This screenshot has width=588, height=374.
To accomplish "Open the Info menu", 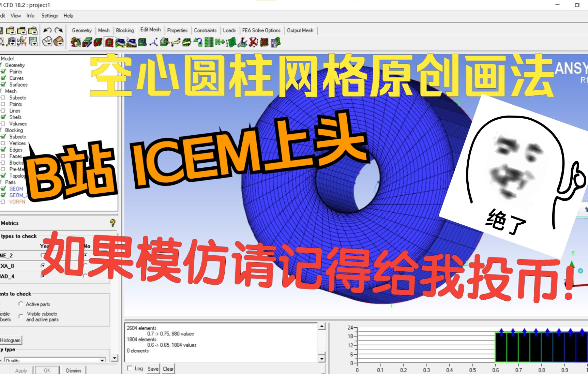I will tap(30, 16).
